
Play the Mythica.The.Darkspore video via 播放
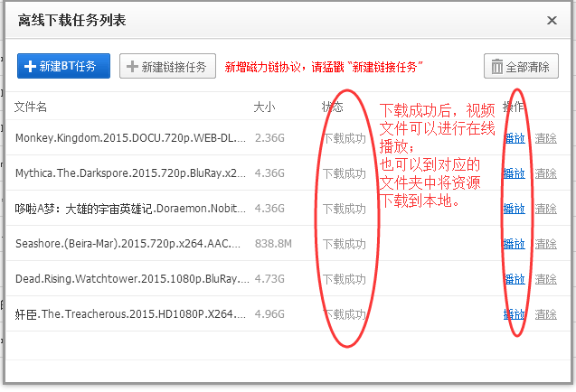(x=515, y=173)
